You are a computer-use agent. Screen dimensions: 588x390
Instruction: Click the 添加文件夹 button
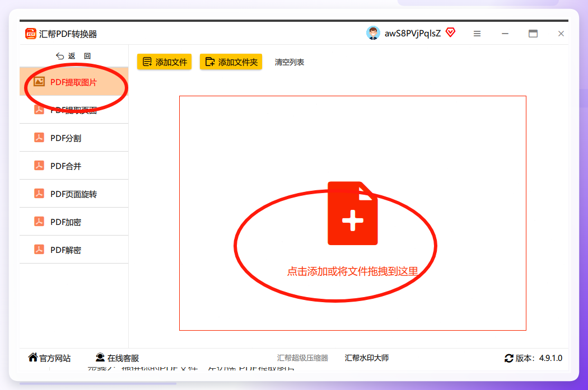pyautogui.click(x=231, y=62)
